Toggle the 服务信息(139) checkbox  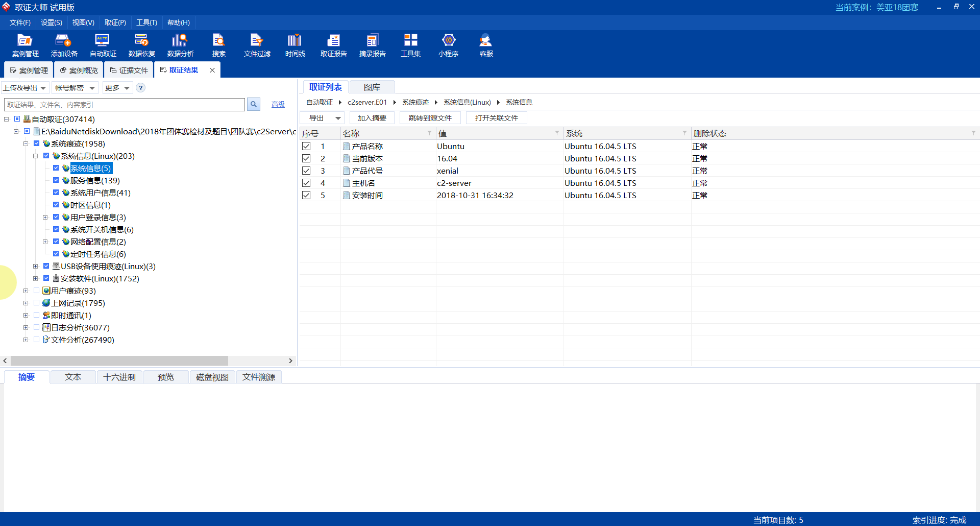pos(56,180)
